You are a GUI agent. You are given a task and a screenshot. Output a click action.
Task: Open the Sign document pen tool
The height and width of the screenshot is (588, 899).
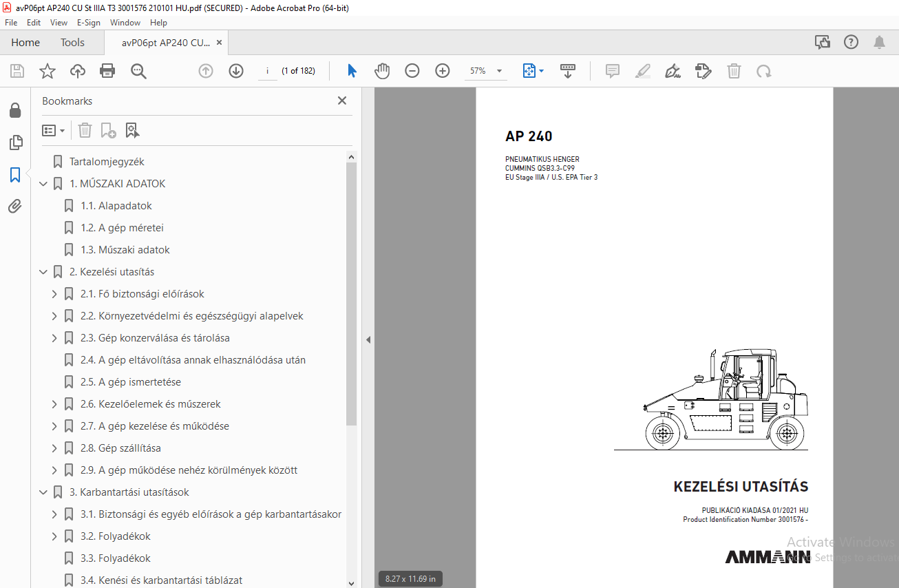point(673,71)
